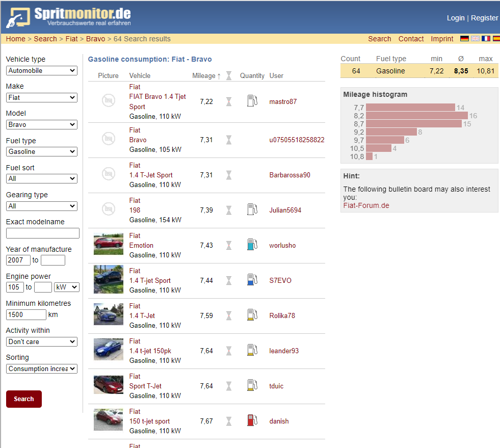Click the hourglass icon in danish's row
The height and width of the screenshot is (448, 500).
pos(229,421)
